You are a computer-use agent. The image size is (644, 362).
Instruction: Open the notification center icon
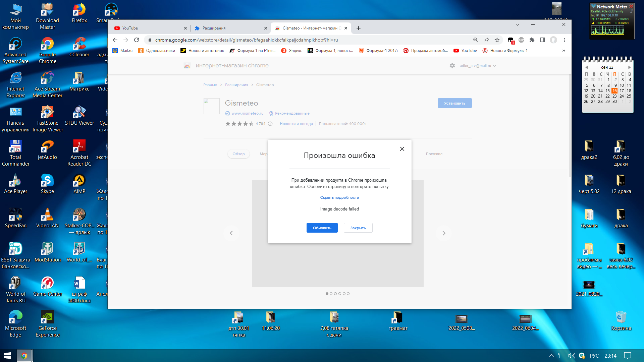tap(628, 356)
